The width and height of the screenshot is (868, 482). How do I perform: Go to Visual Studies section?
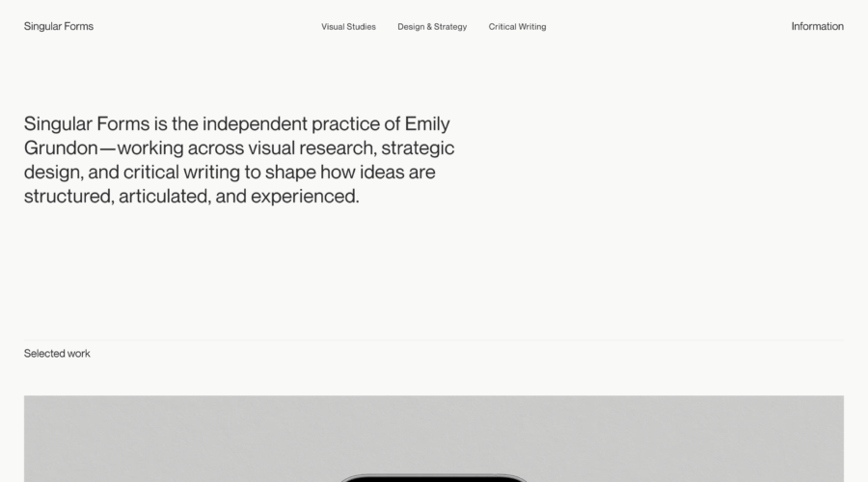click(x=348, y=27)
